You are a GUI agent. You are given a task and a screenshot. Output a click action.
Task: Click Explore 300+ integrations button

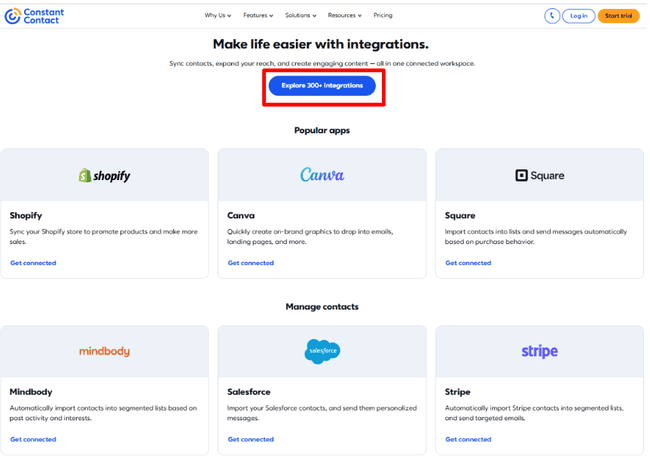[x=323, y=86]
